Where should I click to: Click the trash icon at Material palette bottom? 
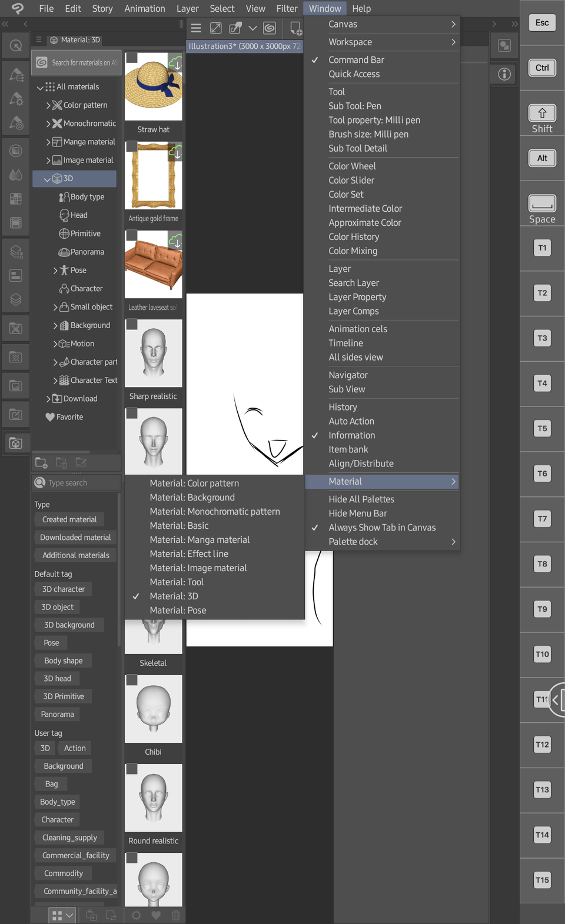[175, 915]
